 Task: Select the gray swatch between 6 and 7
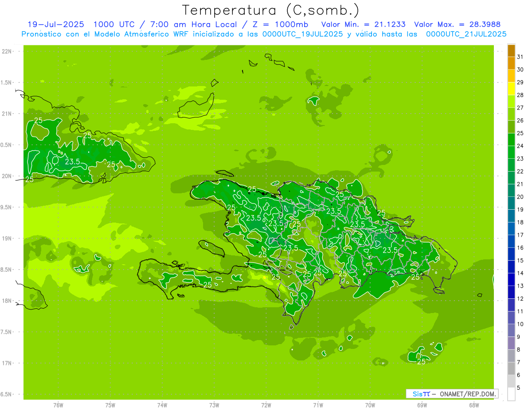pos(511,368)
